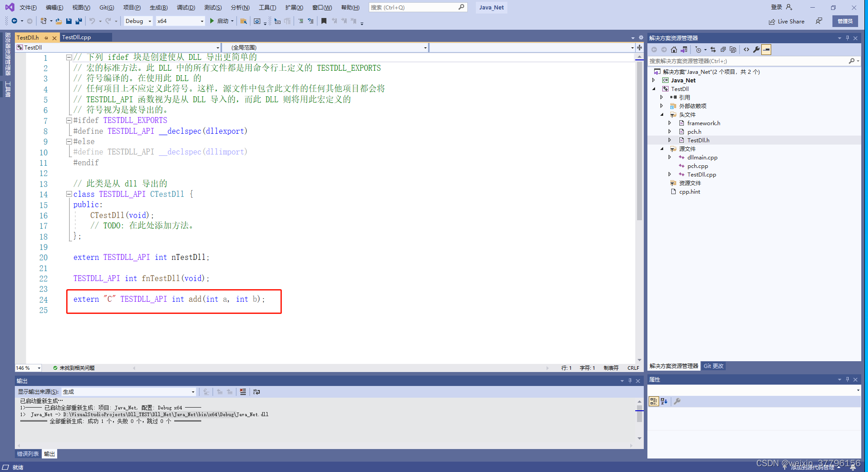Image resolution: width=868 pixels, height=472 pixels.
Task: Click the Live Share button
Action: [786, 21]
